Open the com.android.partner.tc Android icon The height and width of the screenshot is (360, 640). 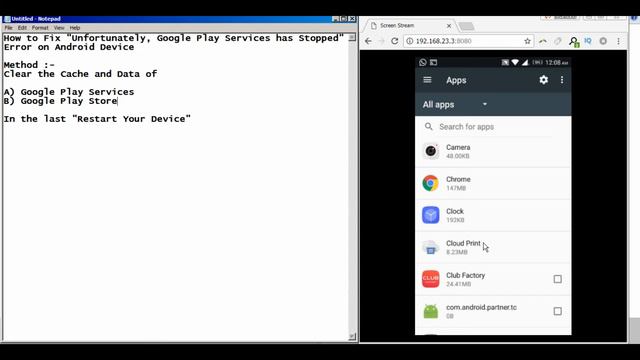tap(431, 311)
